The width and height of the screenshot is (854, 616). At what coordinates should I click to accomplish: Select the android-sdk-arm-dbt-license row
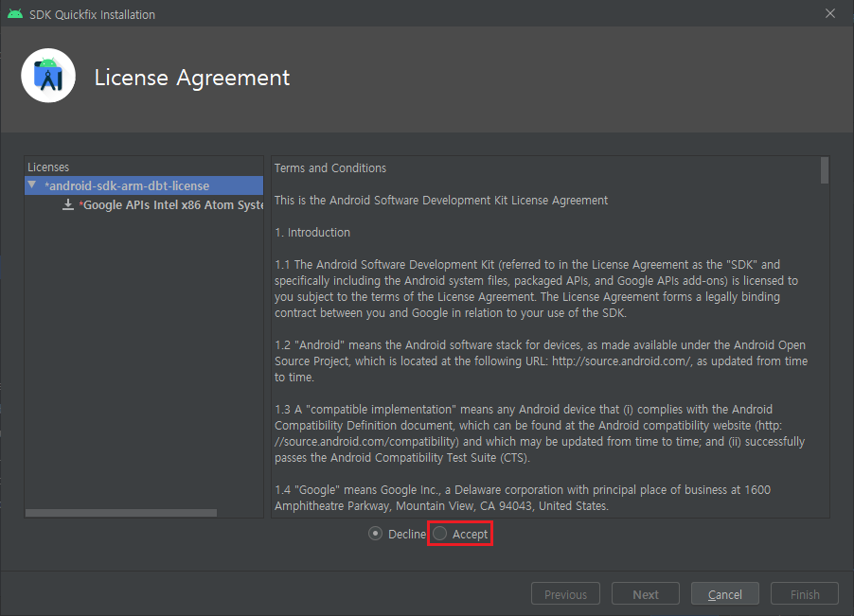(144, 185)
